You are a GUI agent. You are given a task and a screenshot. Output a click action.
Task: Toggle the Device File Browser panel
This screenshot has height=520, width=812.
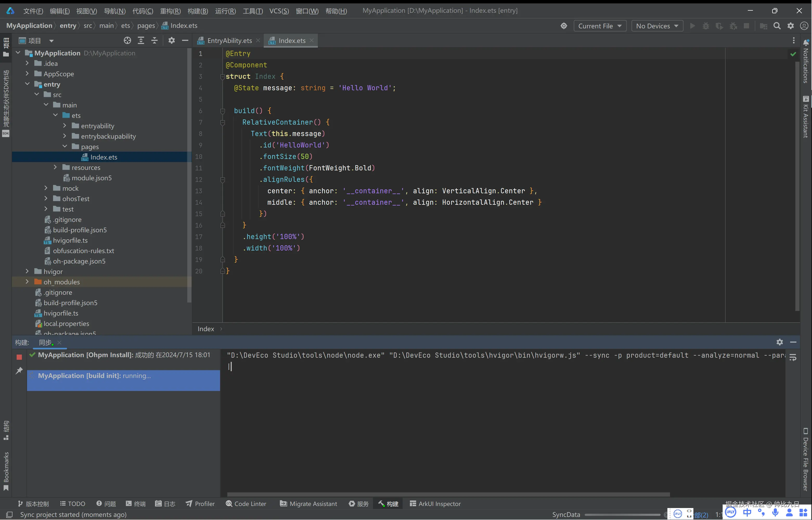(x=805, y=459)
